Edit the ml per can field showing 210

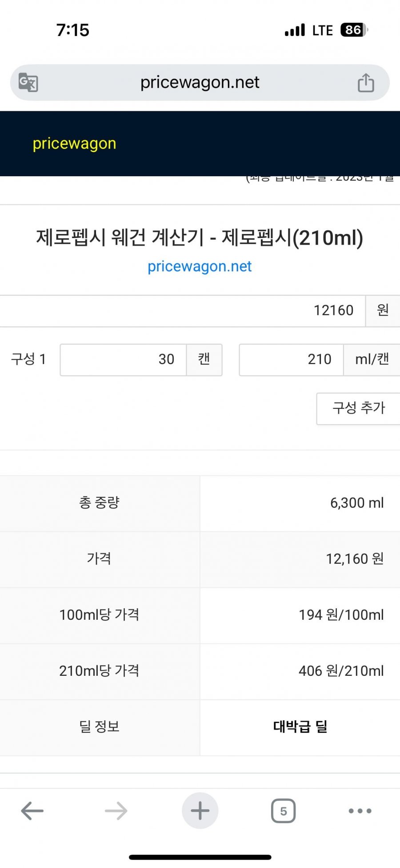pos(291,359)
